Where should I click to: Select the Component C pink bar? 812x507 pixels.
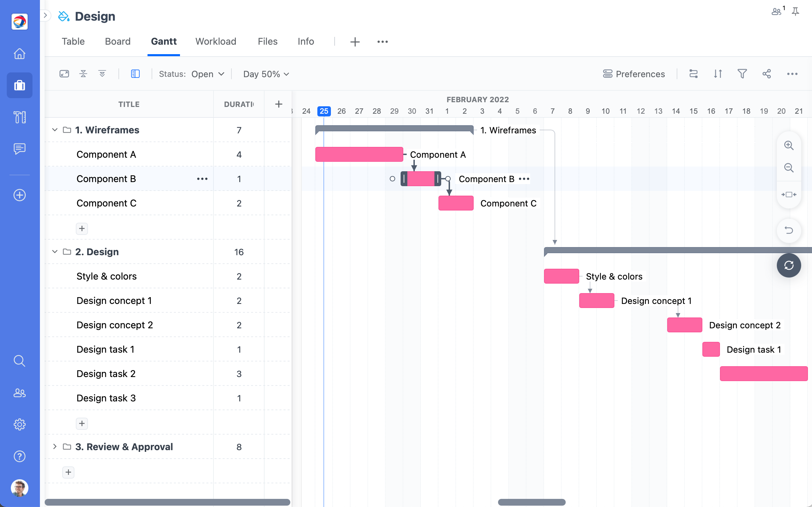[x=456, y=203]
